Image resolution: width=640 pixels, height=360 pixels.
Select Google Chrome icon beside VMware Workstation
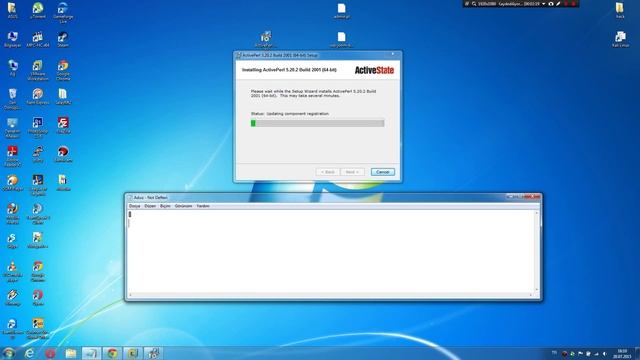click(63, 71)
